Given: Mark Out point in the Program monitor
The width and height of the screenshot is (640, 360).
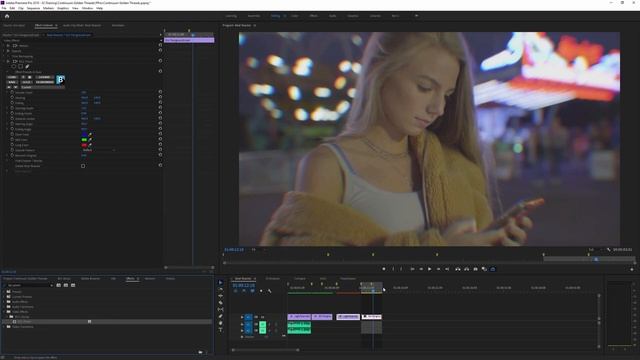Looking at the screenshot, I should click(401, 269).
